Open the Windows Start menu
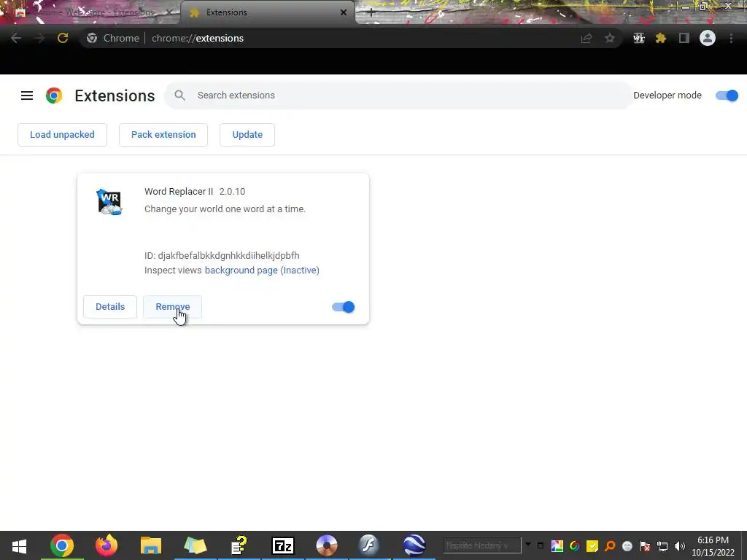The width and height of the screenshot is (747, 560). 19,545
